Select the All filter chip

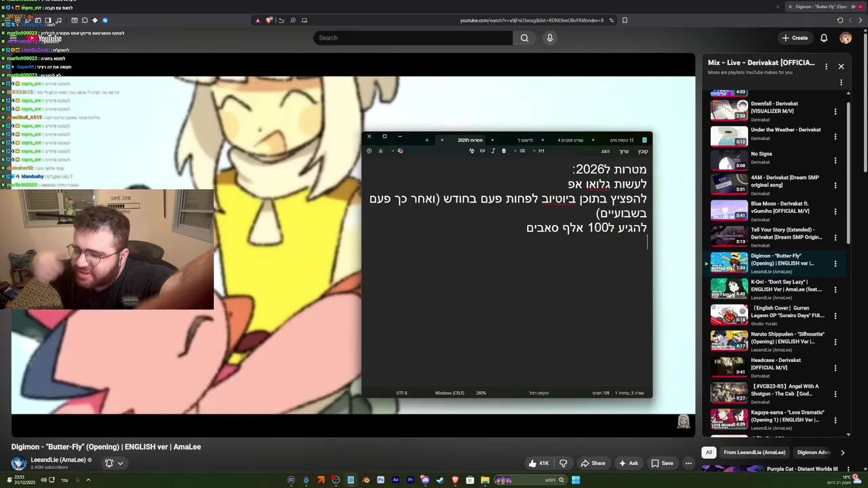709,452
